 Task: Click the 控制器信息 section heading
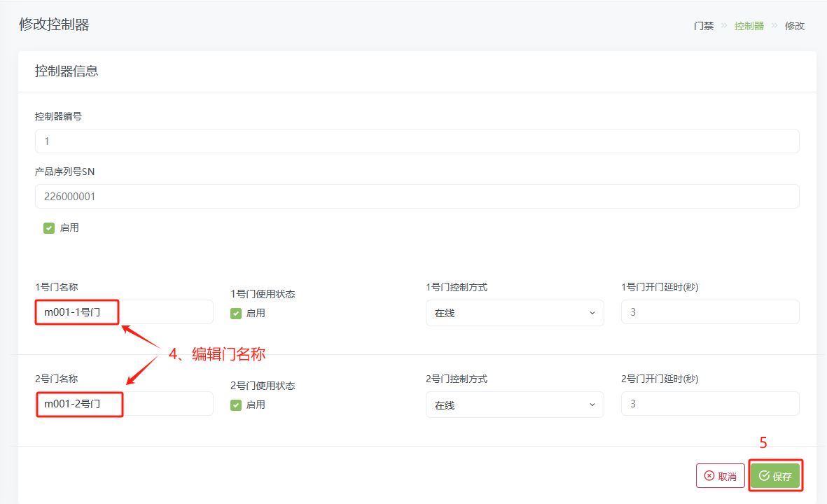pyautogui.click(x=67, y=71)
